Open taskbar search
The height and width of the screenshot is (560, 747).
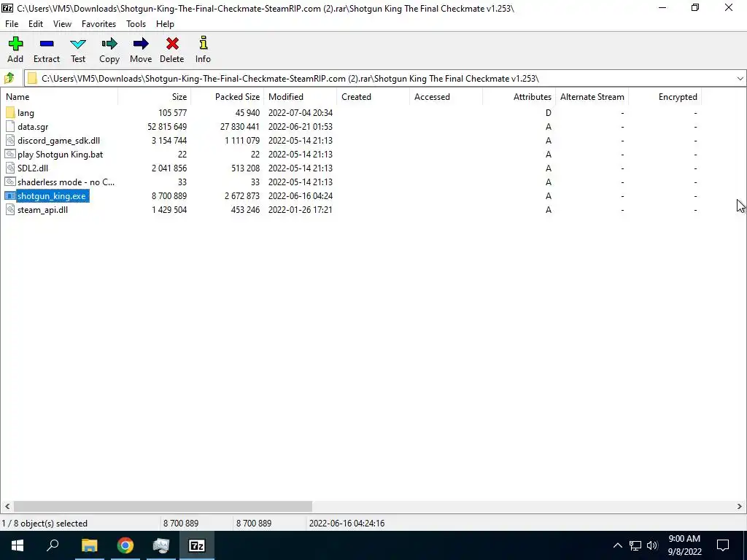pos(53,545)
